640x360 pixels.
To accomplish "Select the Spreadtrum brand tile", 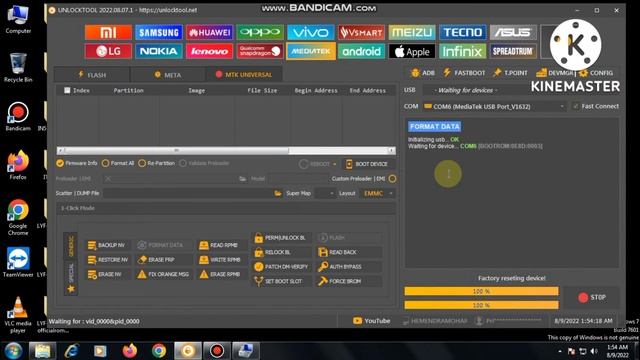I will (x=513, y=51).
